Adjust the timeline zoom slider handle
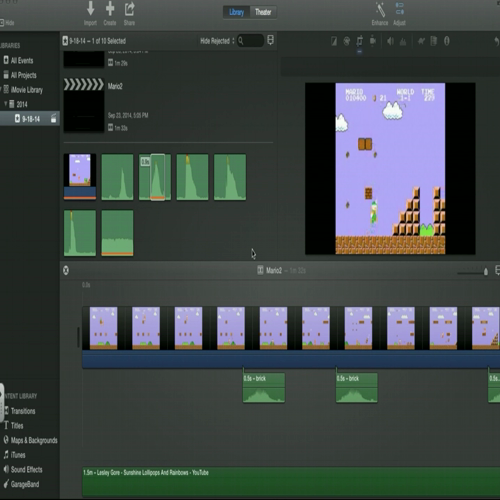This screenshot has width=500, height=500. (x=486, y=272)
